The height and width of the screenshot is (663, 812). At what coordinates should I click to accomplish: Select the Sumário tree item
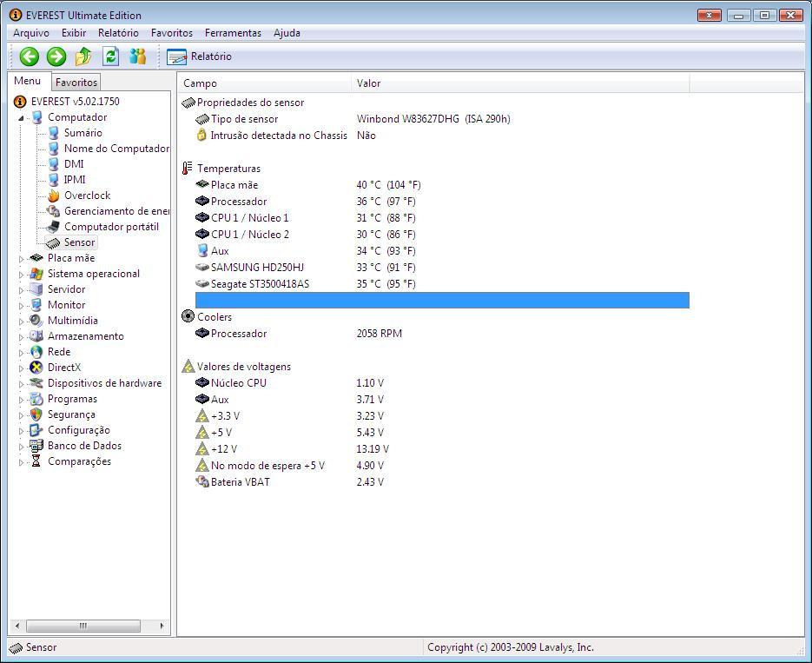pyautogui.click(x=83, y=133)
